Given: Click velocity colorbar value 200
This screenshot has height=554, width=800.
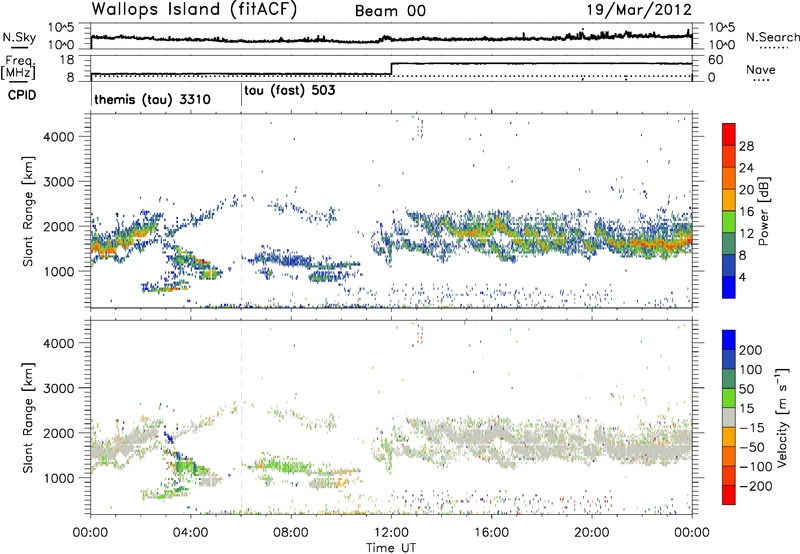Looking at the screenshot, I should pos(751,350).
